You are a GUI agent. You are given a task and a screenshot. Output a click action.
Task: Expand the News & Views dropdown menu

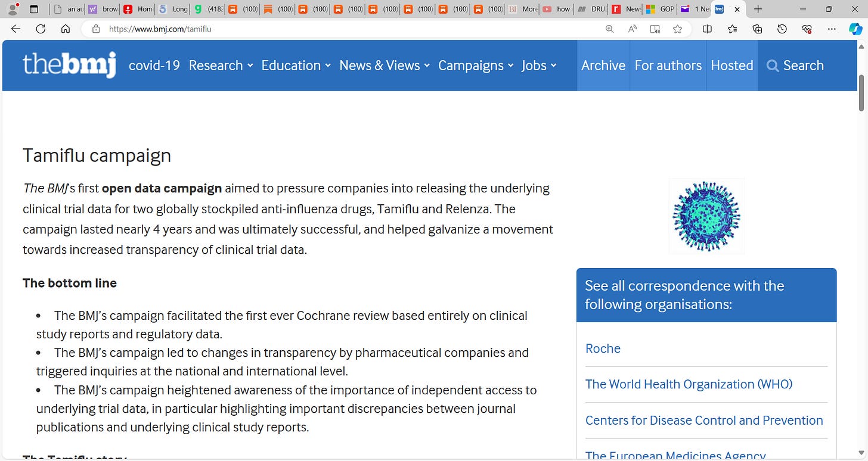pyautogui.click(x=385, y=66)
